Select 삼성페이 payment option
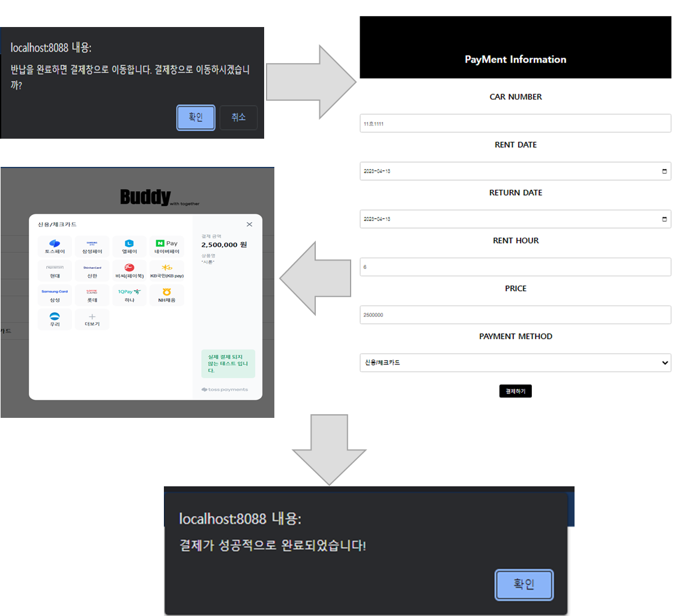This screenshot has width=682, height=616. [92, 246]
